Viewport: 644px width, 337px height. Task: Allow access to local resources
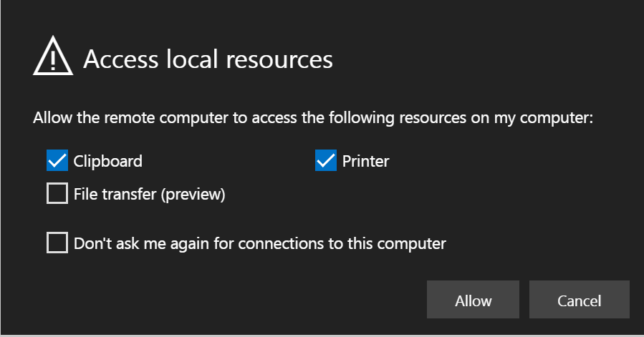click(x=473, y=300)
